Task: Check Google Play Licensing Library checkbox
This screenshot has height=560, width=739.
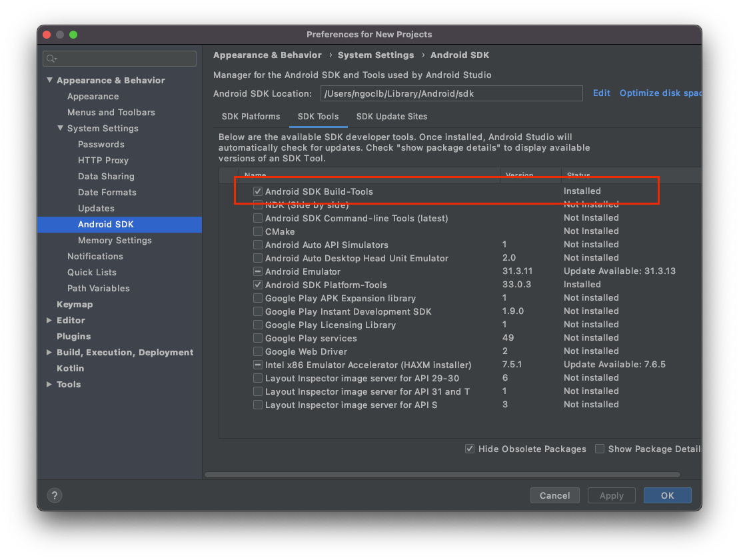Action: [x=258, y=325]
